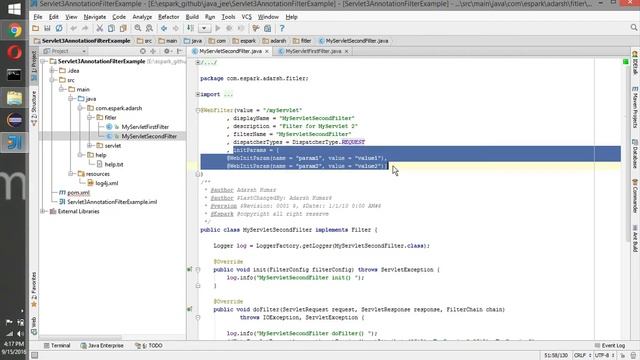The height and width of the screenshot is (360, 640).
Task: Open the Structure side tool window
Action: click(34, 108)
